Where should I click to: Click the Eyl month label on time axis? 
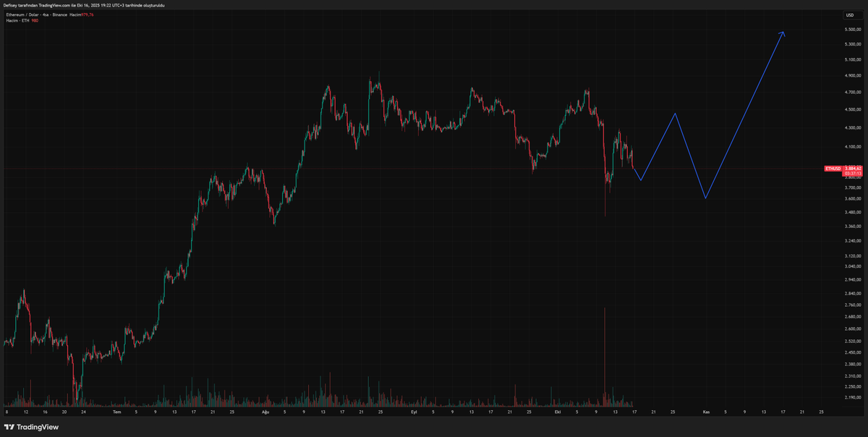coord(414,412)
